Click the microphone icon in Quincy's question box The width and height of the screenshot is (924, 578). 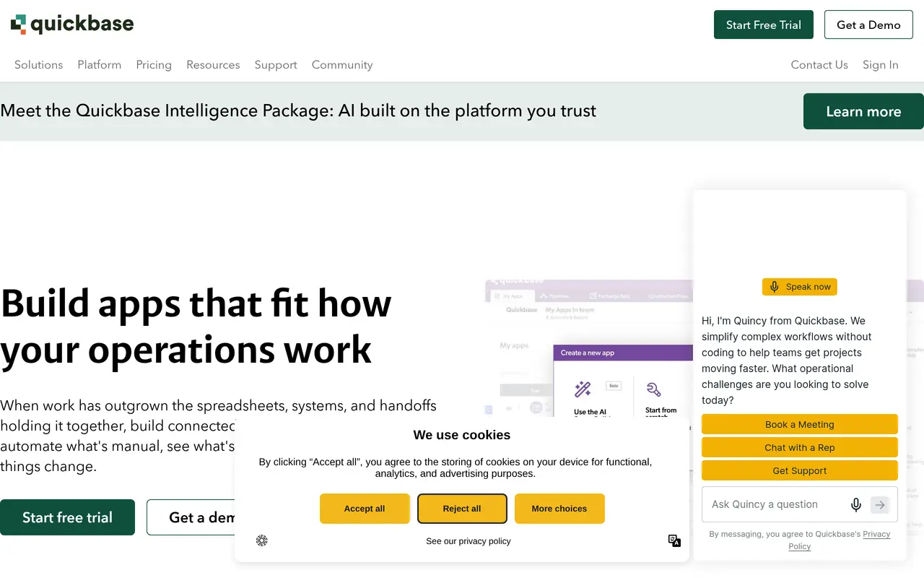pos(856,505)
